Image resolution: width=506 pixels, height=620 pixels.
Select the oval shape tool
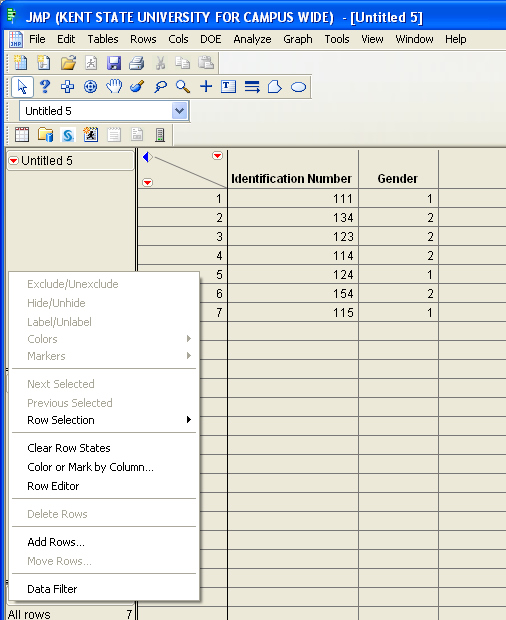click(x=298, y=87)
